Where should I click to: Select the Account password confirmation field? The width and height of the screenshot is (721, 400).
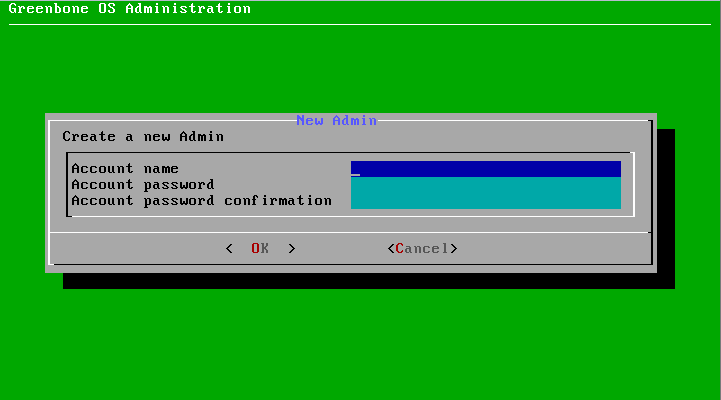tap(486, 201)
